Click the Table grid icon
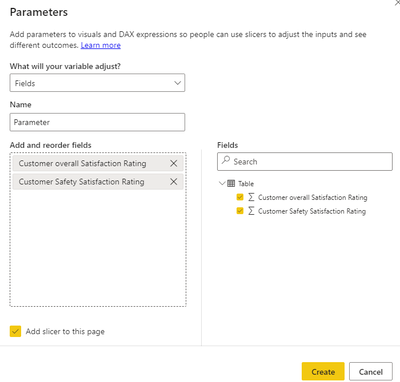This screenshot has height=382, width=400. coord(231,183)
